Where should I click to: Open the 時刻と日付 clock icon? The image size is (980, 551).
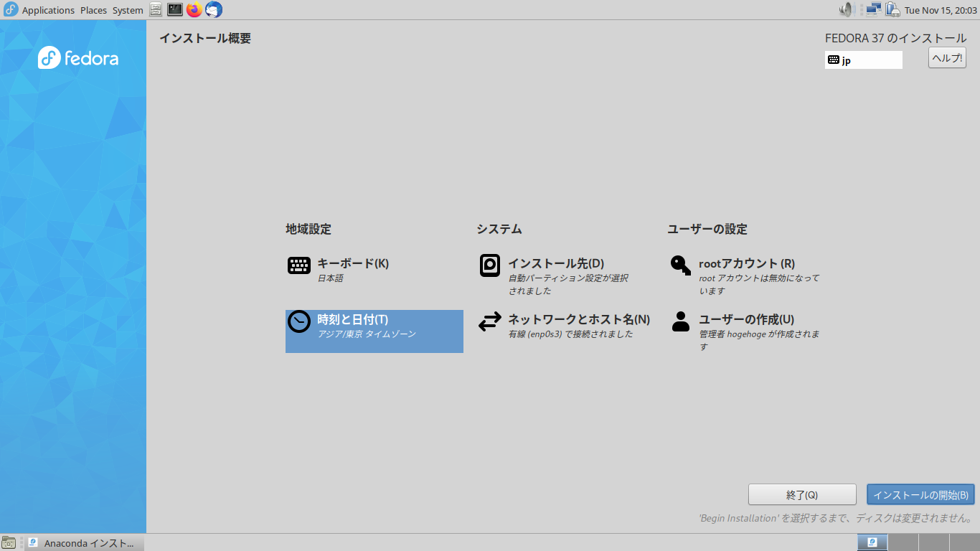pos(299,322)
